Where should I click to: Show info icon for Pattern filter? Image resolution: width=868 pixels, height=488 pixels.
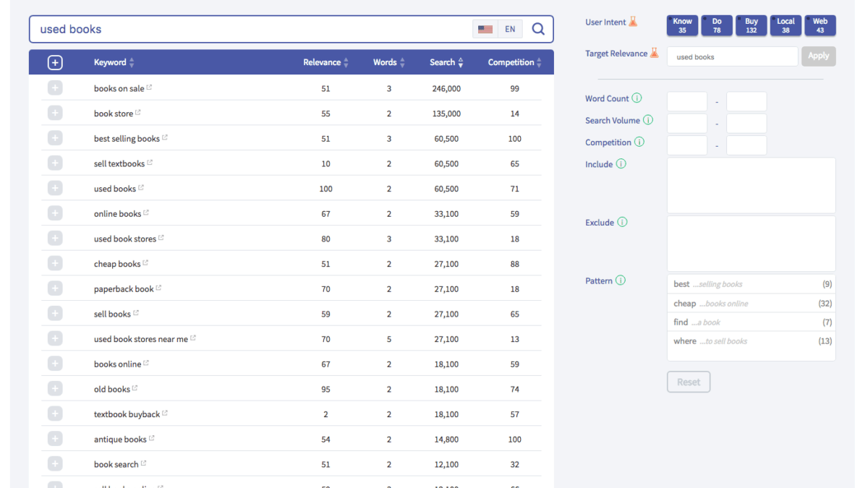(621, 281)
